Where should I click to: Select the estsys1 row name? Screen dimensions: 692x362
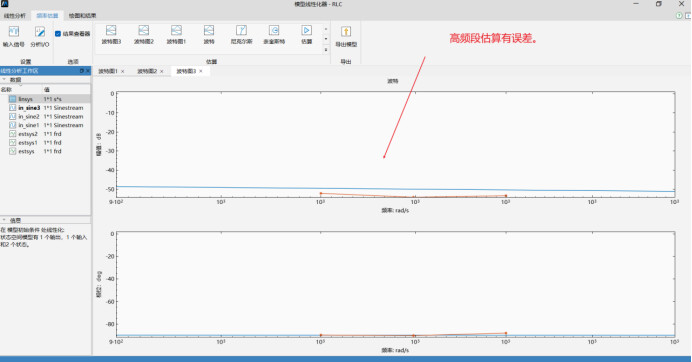[x=28, y=143]
